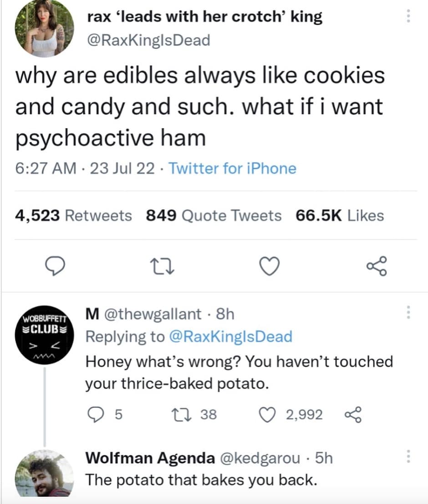Click @RaxKingIsDead in Replying to line
The width and height of the screenshot is (428, 504).
tap(230, 337)
